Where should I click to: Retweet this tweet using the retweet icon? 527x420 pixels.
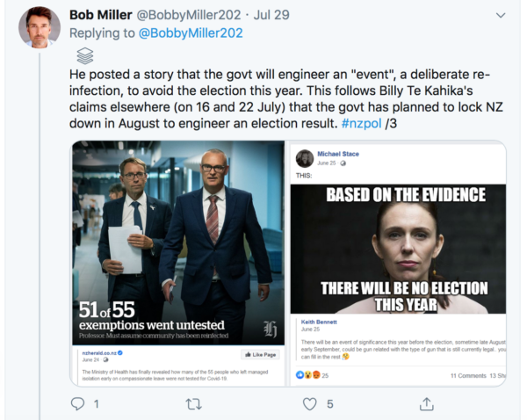click(x=195, y=403)
